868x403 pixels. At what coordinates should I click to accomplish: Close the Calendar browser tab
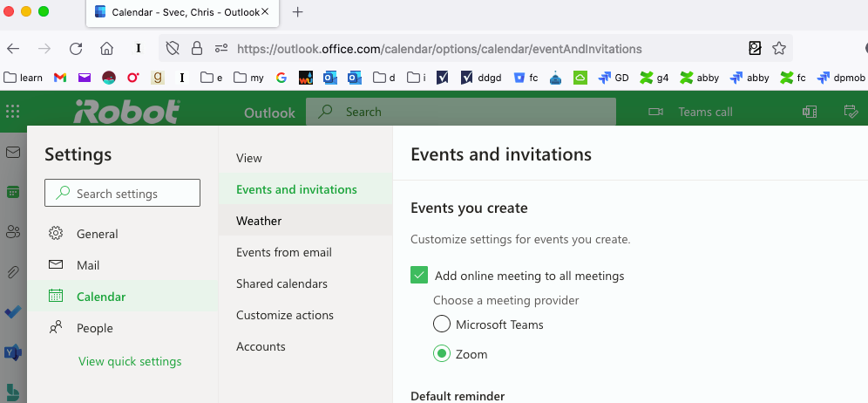coord(265,11)
